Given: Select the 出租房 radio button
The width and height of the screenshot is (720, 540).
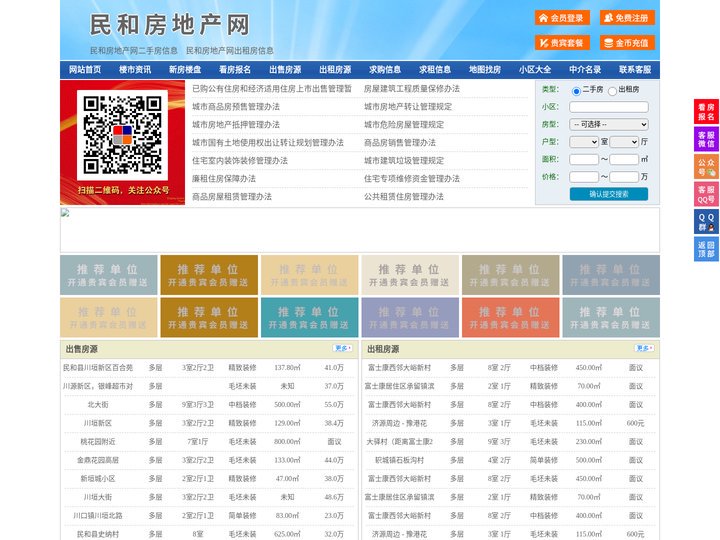Looking at the screenshot, I should pyautogui.click(x=612, y=91).
